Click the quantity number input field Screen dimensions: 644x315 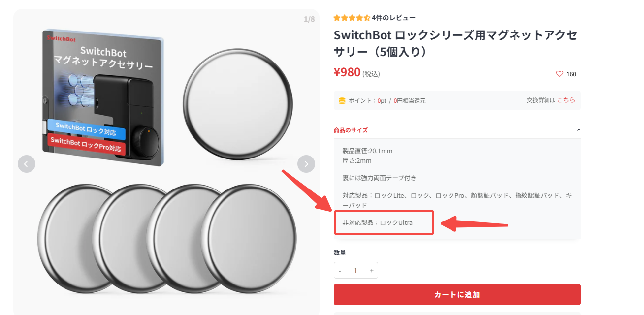355,271
